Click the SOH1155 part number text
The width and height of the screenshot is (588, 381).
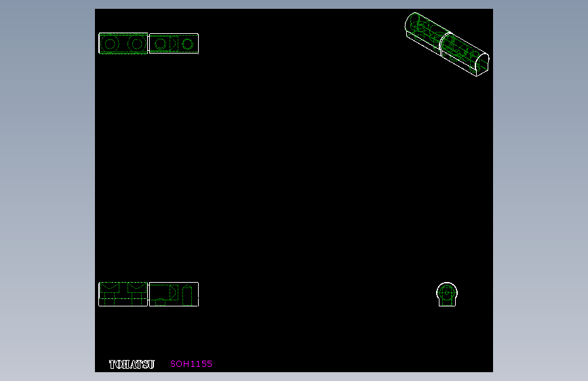pos(191,364)
